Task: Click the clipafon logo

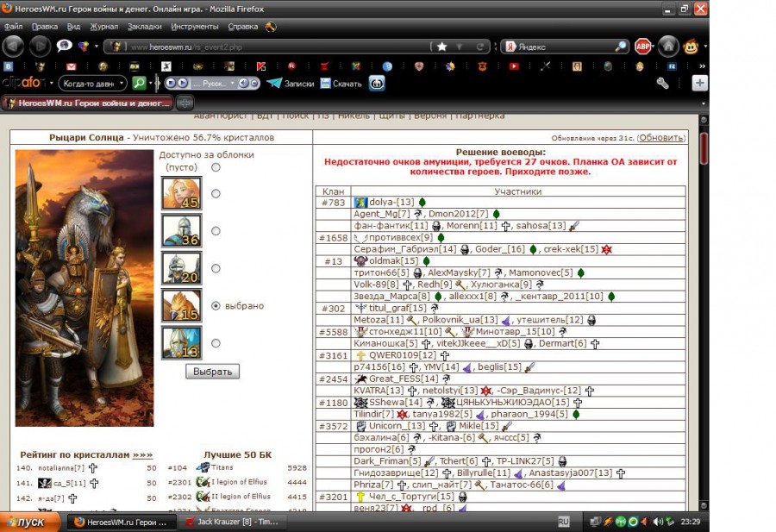Action: (x=23, y=83)
